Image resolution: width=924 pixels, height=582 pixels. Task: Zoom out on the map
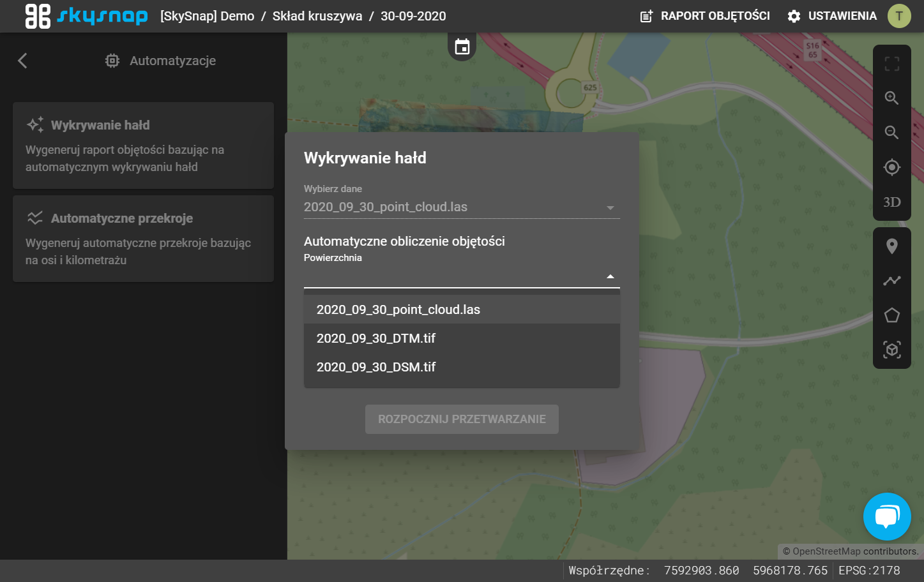click(x=891, y=132)
